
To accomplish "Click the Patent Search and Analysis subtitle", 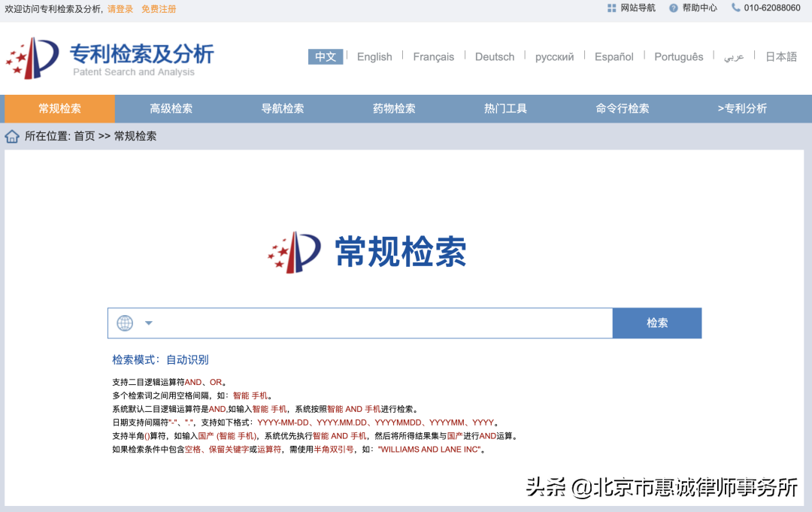I will pos(134,72).
